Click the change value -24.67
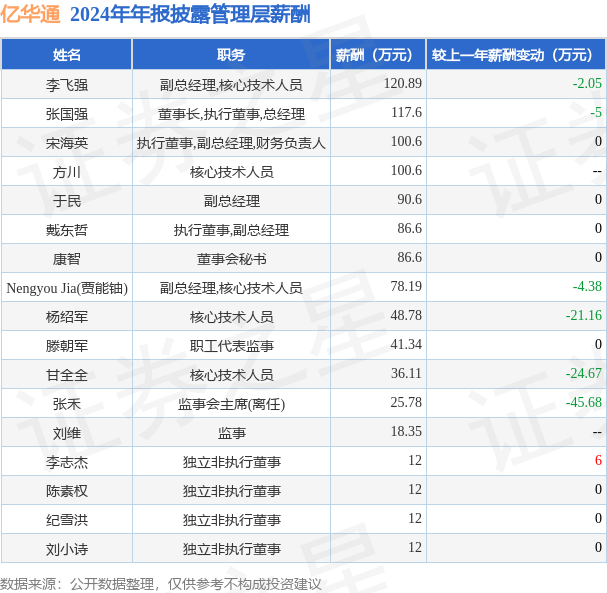Screen dimensions: 607x593 (x=584, y=374)
